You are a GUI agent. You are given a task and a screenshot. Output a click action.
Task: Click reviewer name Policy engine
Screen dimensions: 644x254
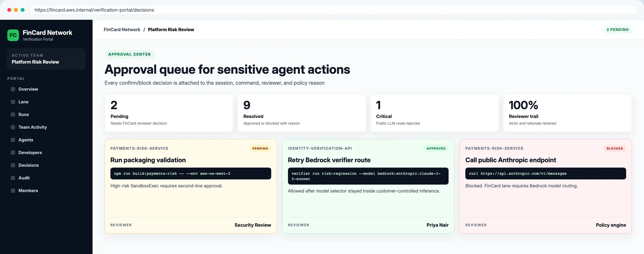[x=611, y=225]
